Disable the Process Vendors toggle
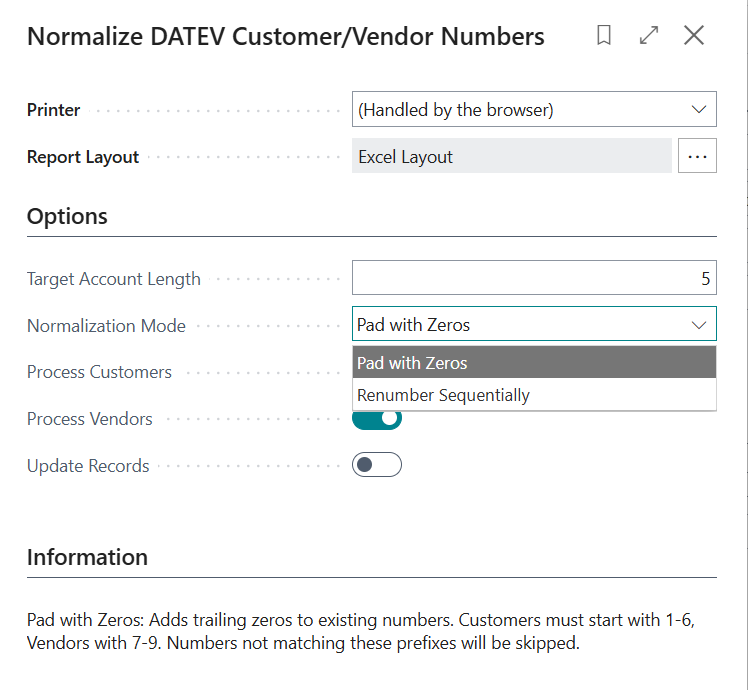The image size is (748, 690). [x=377, y=419]
